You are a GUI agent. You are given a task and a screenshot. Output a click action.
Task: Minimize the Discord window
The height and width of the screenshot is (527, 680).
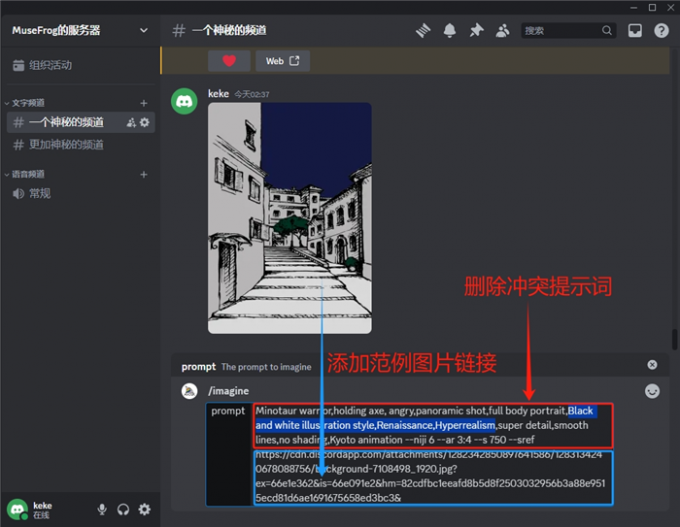click(634, 7)
